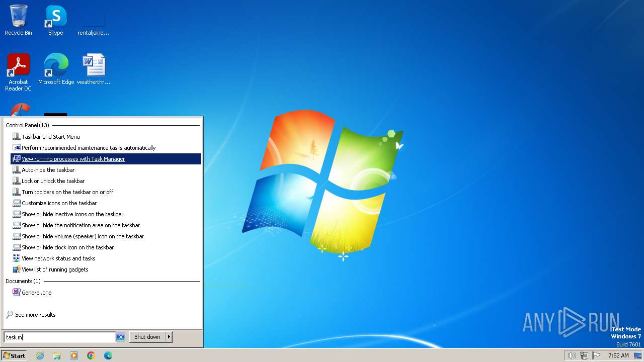Open View list of running gadgets
Viewport: 644px width, 362px height.
click(x=106, y=269)
